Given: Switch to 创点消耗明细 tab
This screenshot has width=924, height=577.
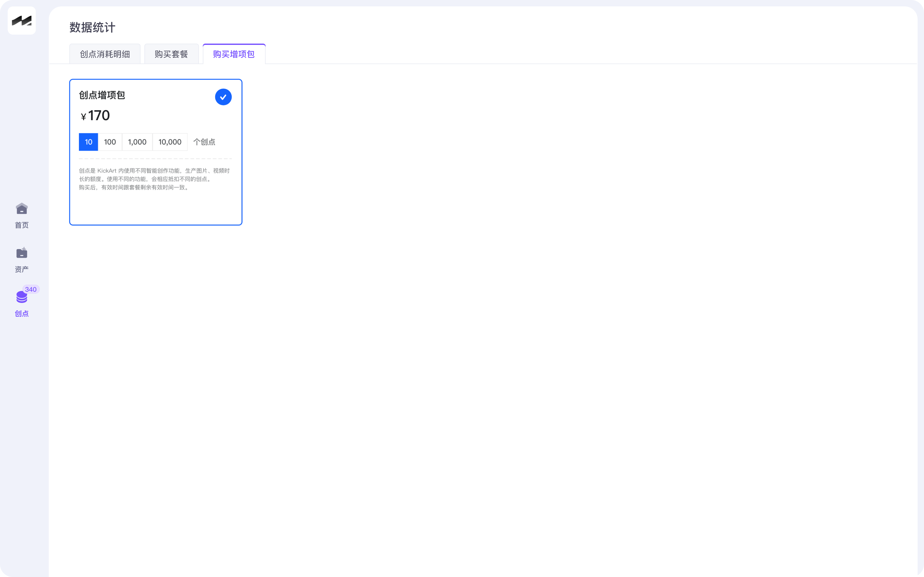Looking at the screenshot, I should 105,54.
